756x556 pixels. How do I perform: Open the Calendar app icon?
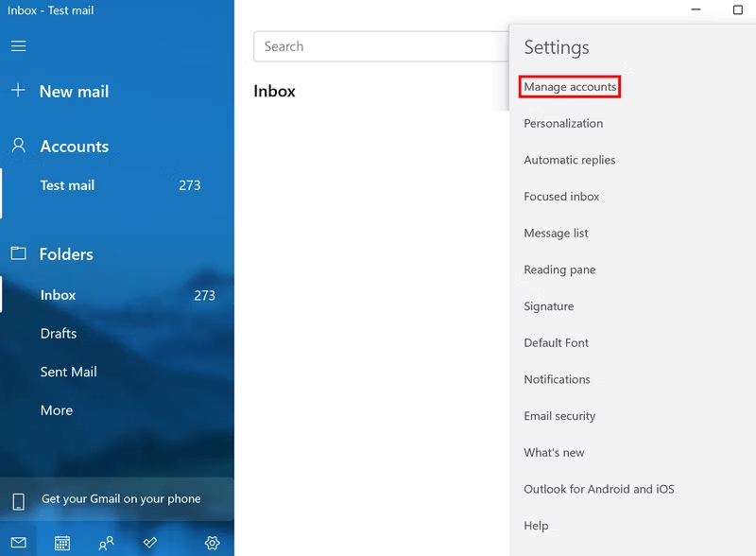tap(62, 543)
